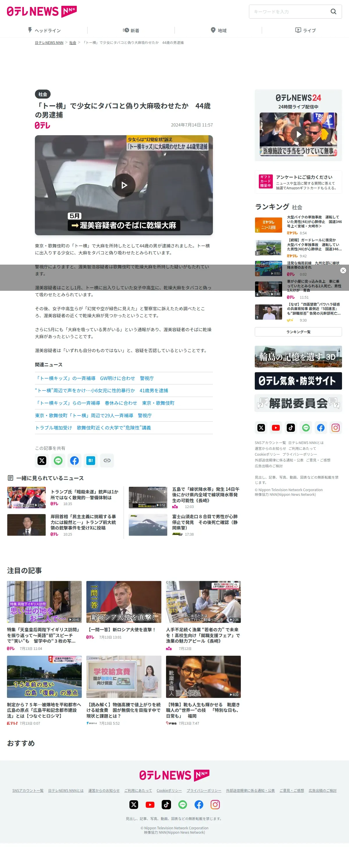
Task: Close the gray overlay banner
Action: tap(343, 270)
